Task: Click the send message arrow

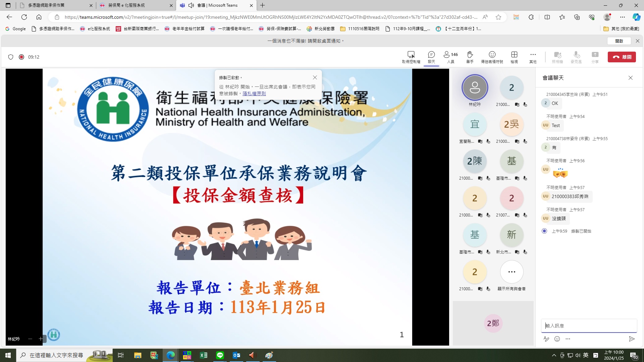Action: click(632, 339)
